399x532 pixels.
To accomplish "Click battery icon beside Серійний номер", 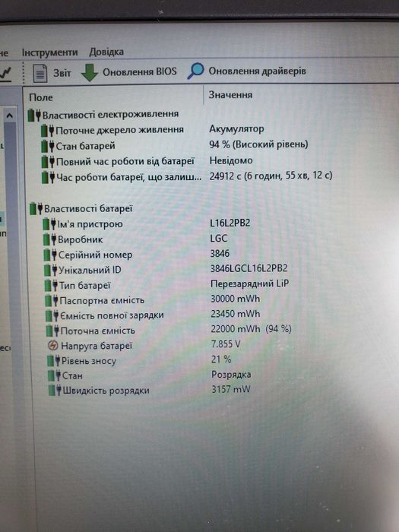I will pyautogui.click(x=50, y=255).
